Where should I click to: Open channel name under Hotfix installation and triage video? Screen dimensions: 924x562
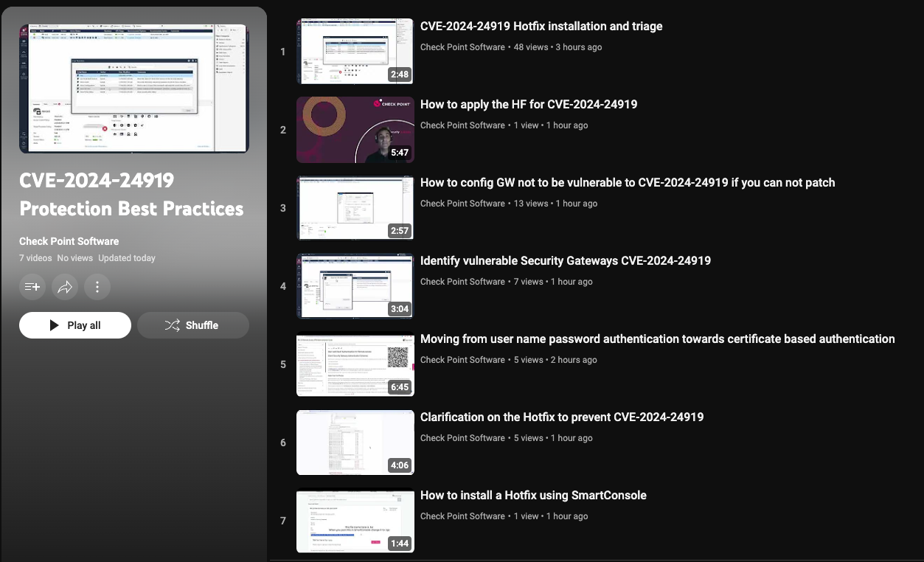[x=462, y=47]
